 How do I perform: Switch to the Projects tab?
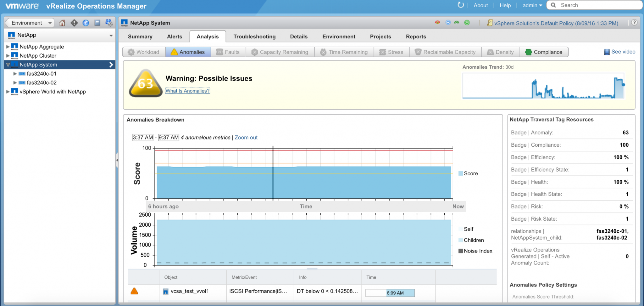(380, 37)
